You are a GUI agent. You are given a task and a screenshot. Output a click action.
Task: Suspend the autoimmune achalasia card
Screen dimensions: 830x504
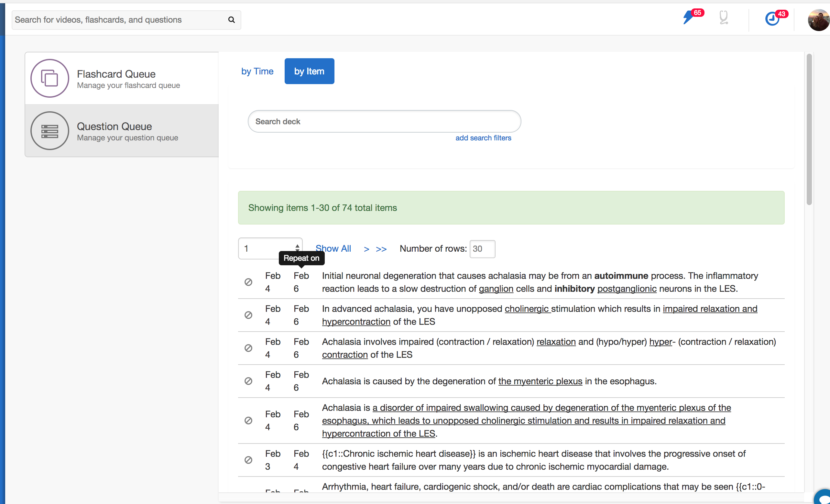(248, 282)
